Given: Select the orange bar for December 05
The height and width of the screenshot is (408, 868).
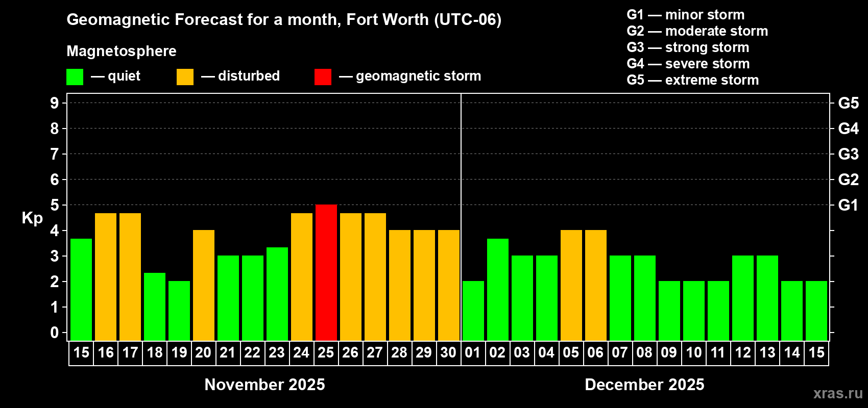Looking at the screenshot, I should pos(571,285).
